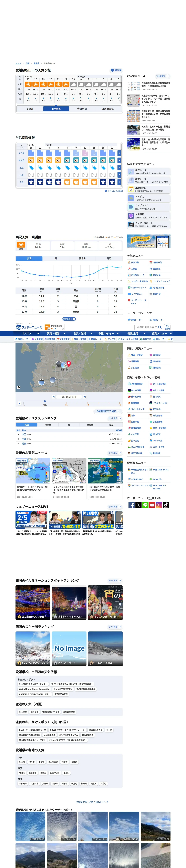Select 松山空港 airport weather chip
186x868 pixels.
tap(23, 712)
